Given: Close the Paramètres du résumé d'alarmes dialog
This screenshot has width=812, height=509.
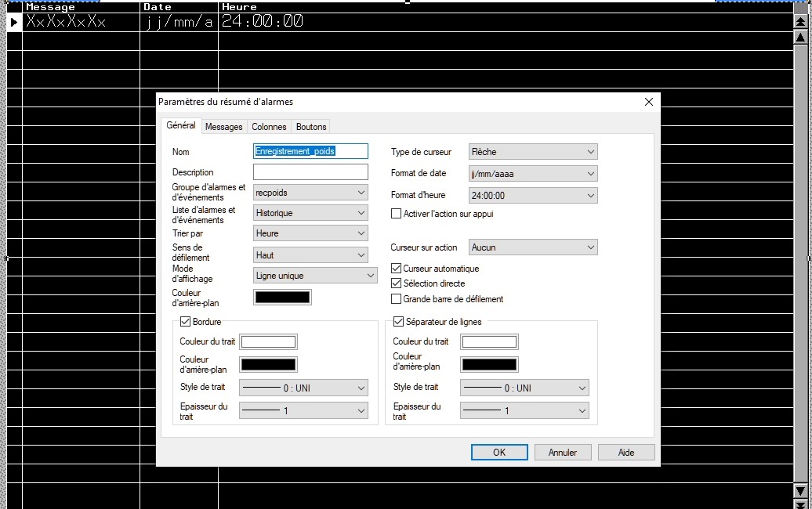Looking at the screenshot, I should 648,102.
